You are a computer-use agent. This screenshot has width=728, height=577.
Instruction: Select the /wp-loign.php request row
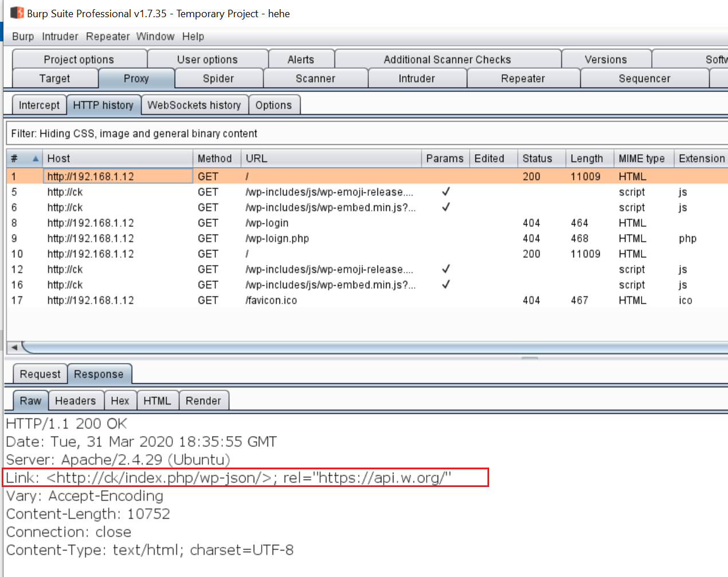point(277,238)
